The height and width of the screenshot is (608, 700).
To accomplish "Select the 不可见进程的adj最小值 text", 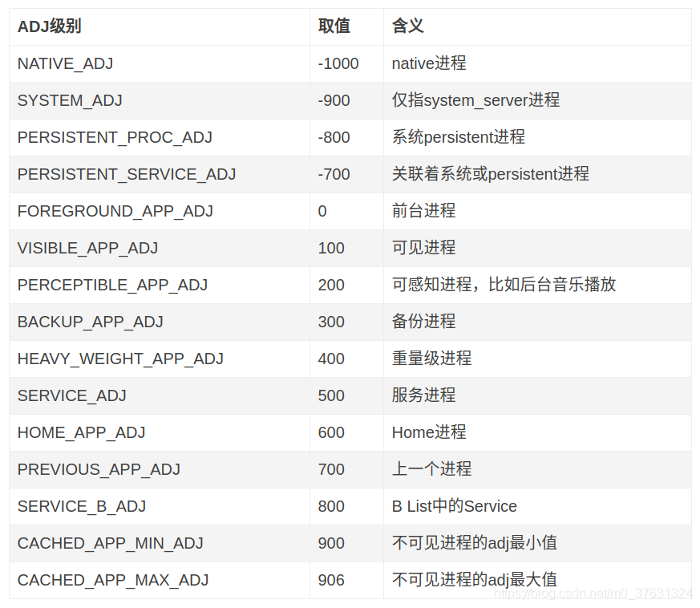I will point(475,543).
